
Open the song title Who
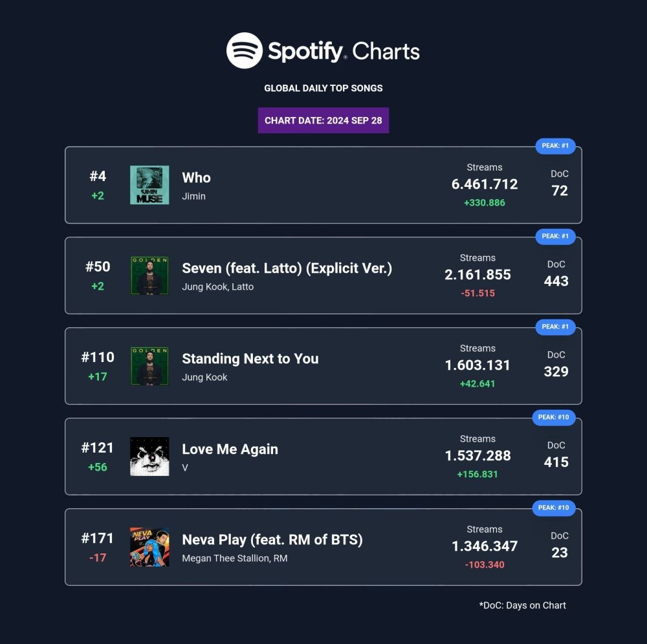(x=197, y=178)
